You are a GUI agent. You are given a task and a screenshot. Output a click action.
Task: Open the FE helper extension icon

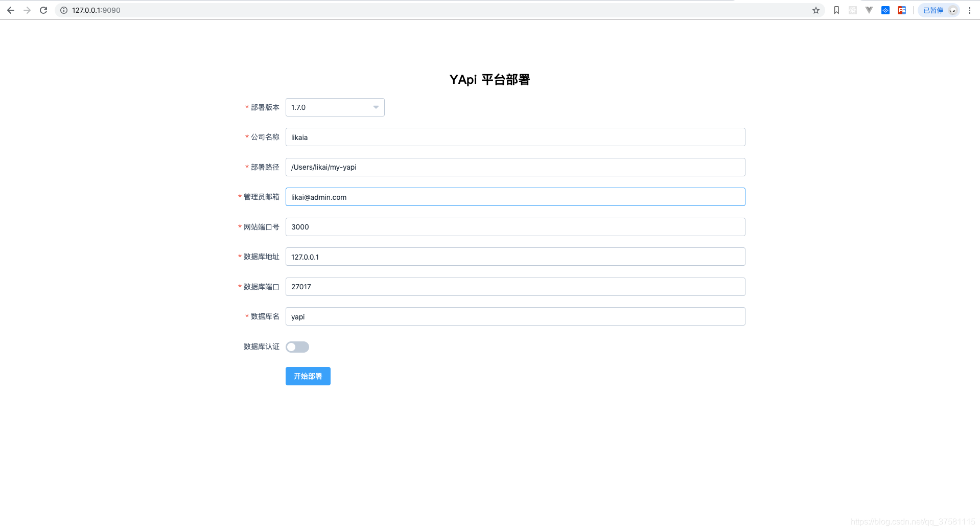[902, 10]
